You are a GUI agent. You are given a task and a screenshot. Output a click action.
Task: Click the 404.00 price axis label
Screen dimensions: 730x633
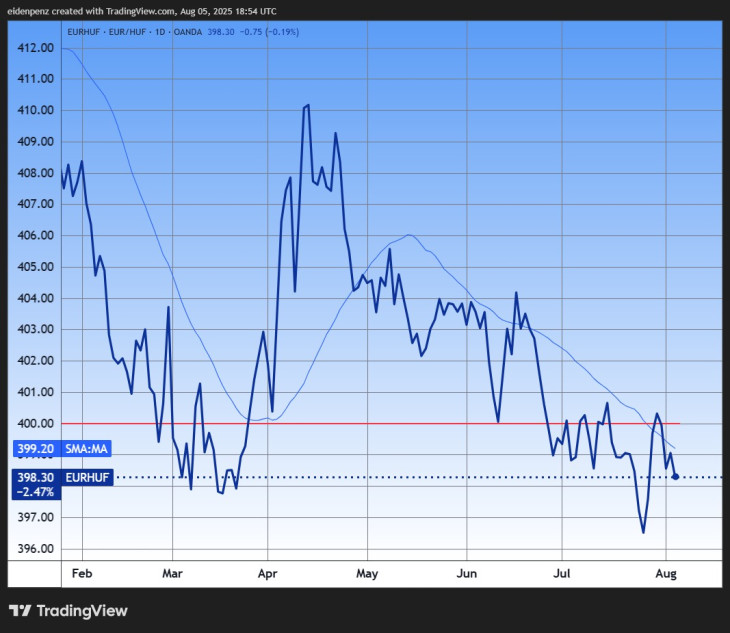pos(35,298)
